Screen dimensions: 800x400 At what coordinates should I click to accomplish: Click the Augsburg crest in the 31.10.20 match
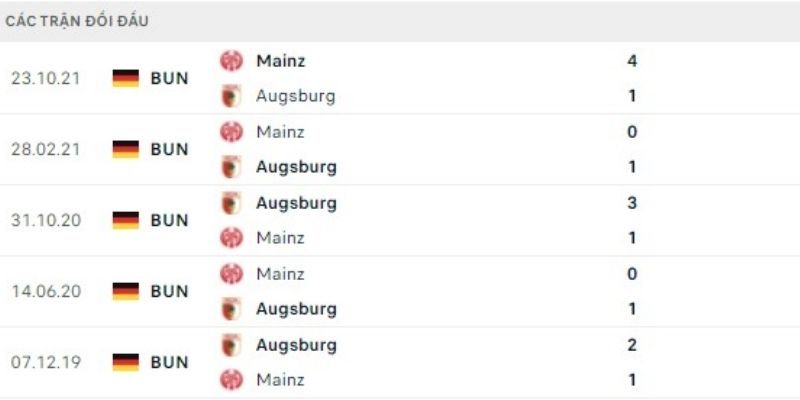click(231, 203)
